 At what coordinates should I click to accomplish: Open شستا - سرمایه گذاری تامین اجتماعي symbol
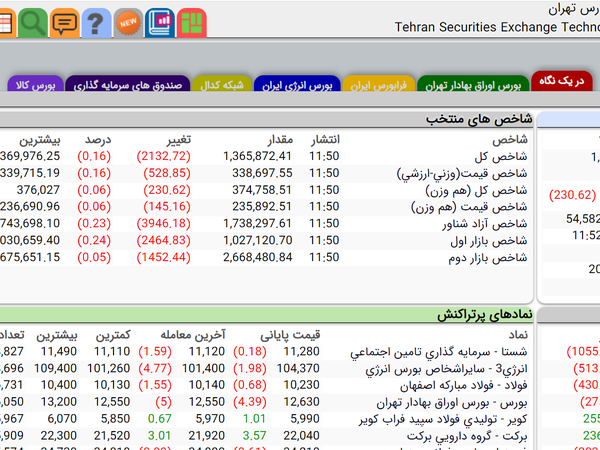[x=439, y=352]
